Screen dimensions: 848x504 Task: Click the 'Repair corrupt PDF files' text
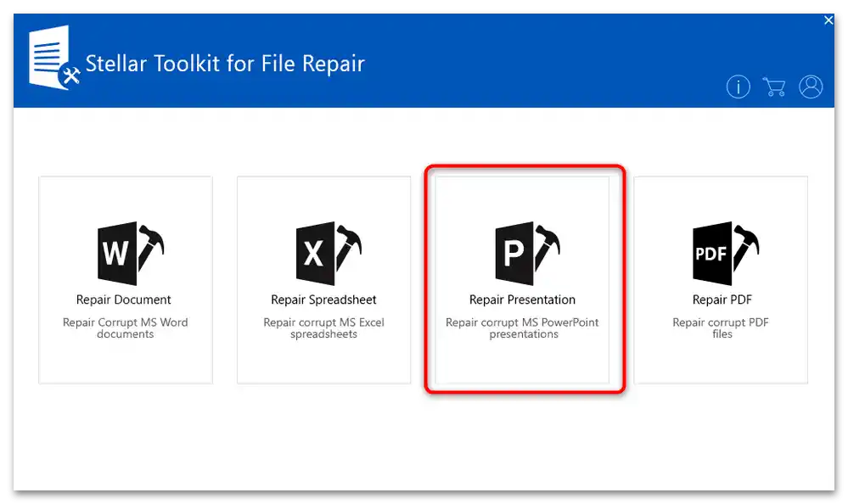(720, 328)
